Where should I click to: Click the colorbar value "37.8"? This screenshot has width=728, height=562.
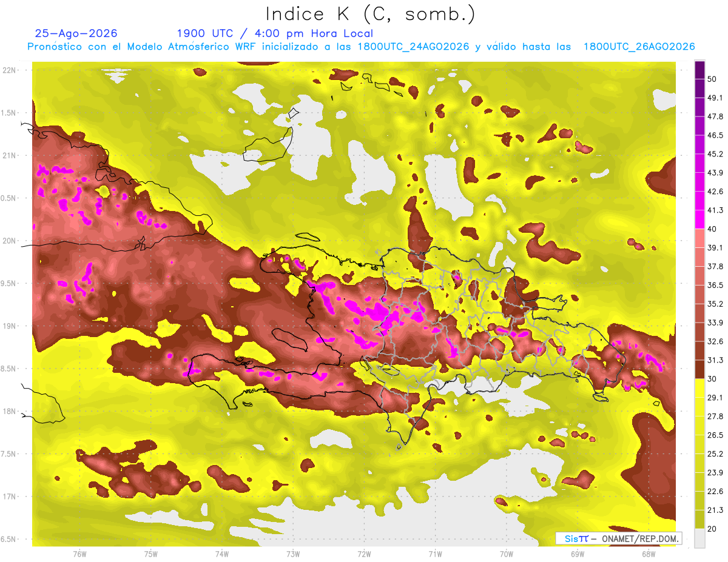pos(715,266)
